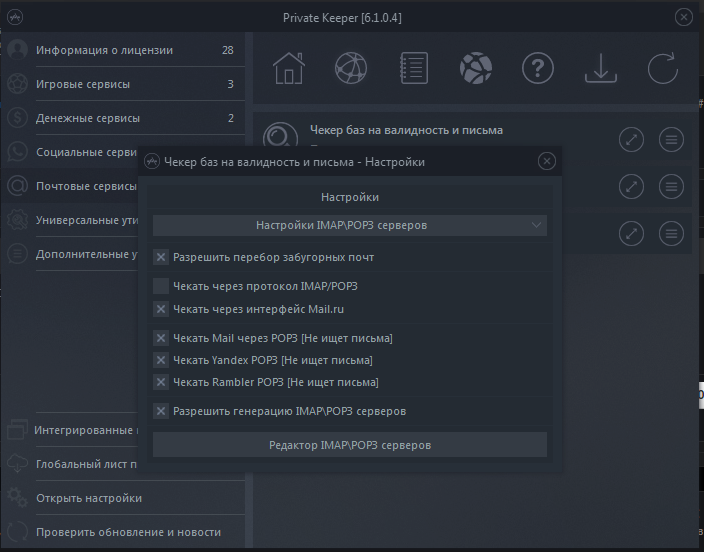The height and width of the screenshot is (552, 704).
Task: Open the globe network icon
Action: (x=351, y=68)
